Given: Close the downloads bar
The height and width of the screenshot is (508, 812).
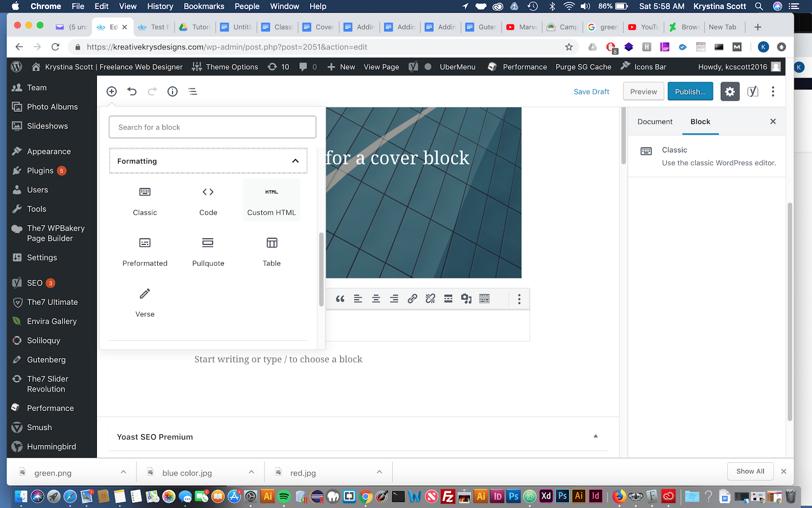Looking at the screenshot, I should [784, 471].
